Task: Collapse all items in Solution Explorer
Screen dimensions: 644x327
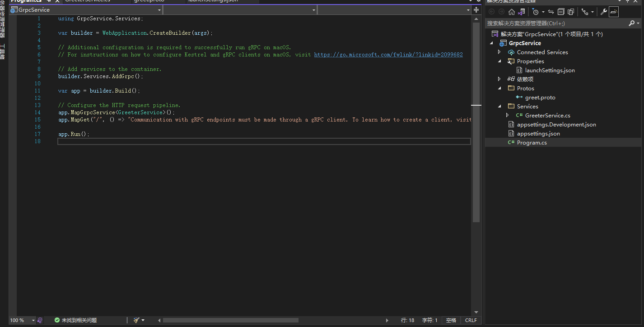Action: (561, 12)
